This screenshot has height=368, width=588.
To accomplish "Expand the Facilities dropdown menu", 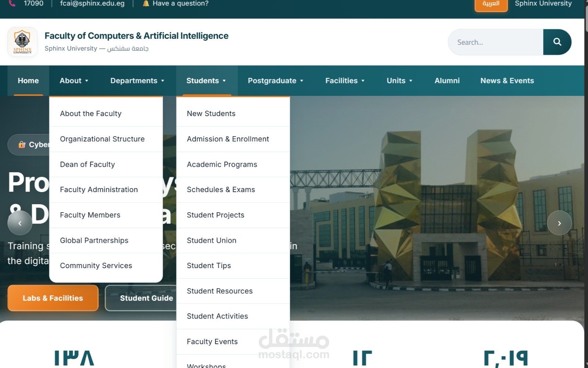I will click(x=345, y=80).
